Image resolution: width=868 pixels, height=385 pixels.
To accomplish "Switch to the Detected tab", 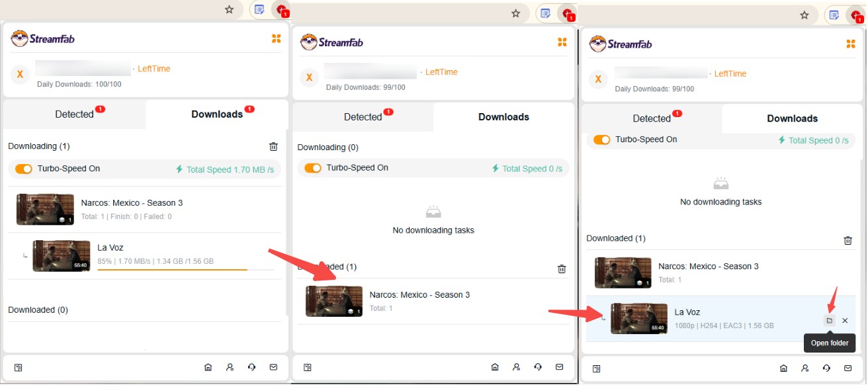I will [73, 114].
